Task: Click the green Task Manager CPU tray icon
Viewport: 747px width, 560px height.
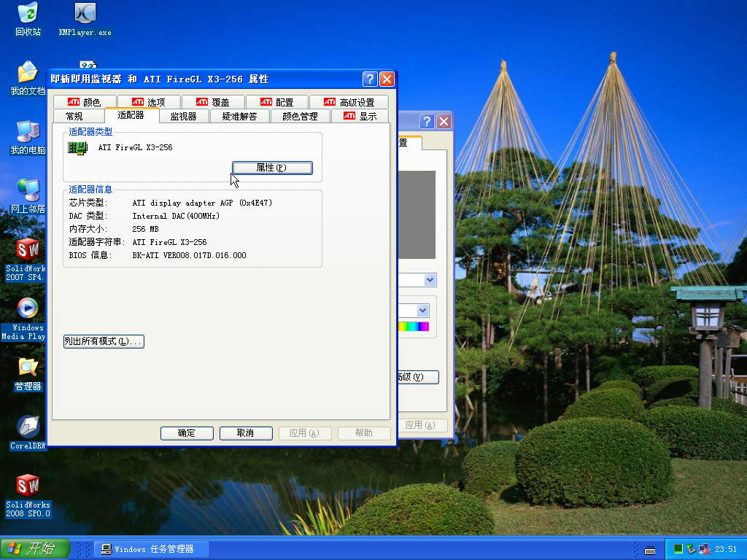Action: pos(678,549)
